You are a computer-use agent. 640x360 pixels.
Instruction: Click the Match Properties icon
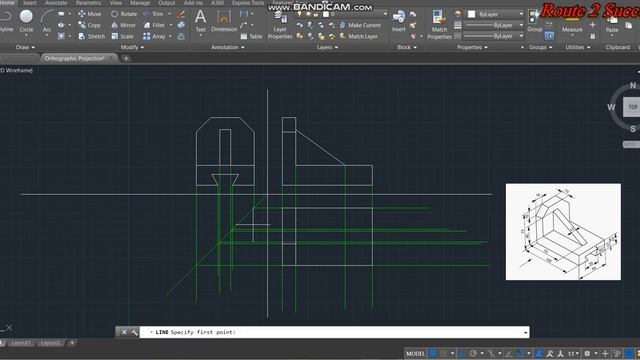tap(439, 24)
